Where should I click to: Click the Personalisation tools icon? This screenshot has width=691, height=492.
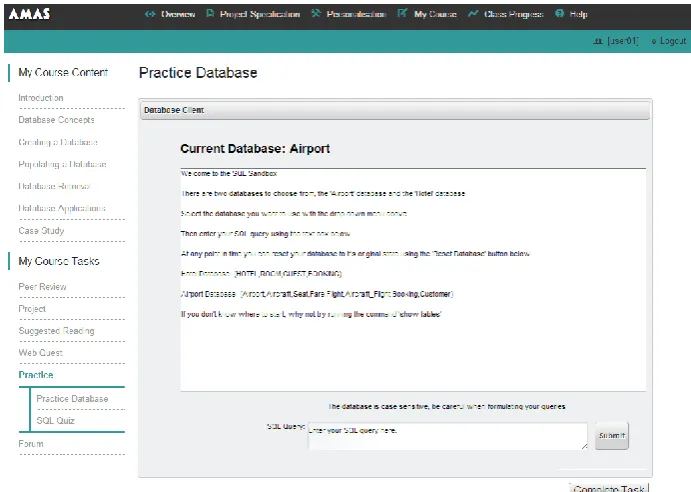[x=316, y=14]
